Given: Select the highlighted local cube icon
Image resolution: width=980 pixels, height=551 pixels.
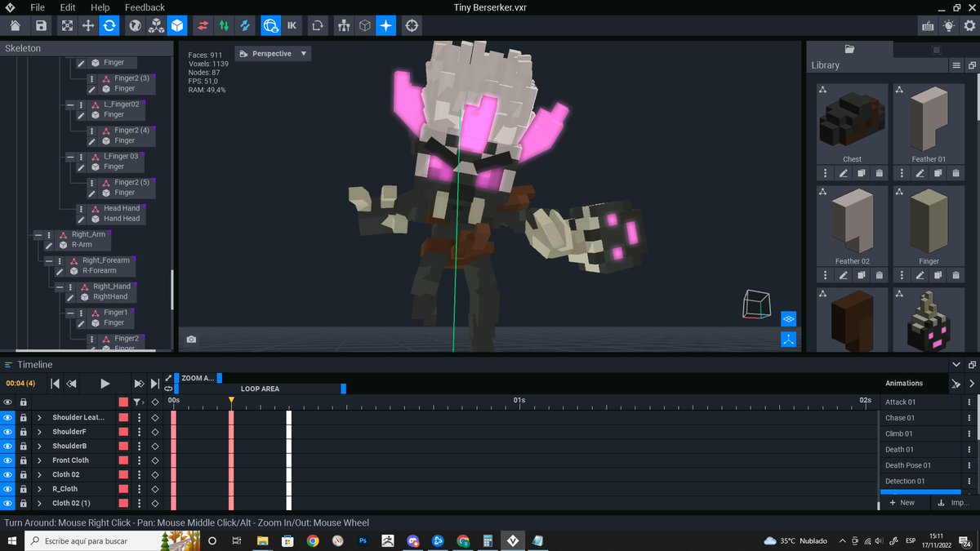Looking at the screenshot, I should point(177,26).
